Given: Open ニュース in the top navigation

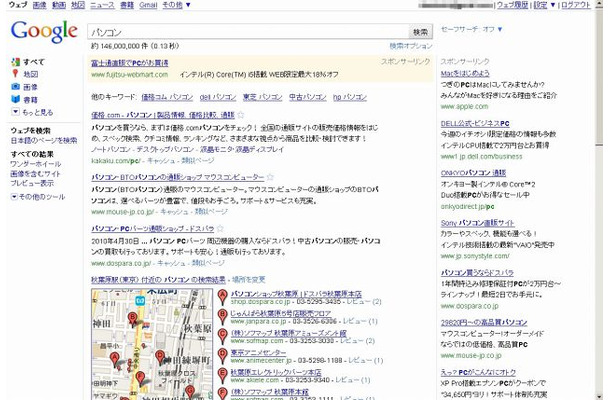Looking at the screenshot, I should click(102, 5).
